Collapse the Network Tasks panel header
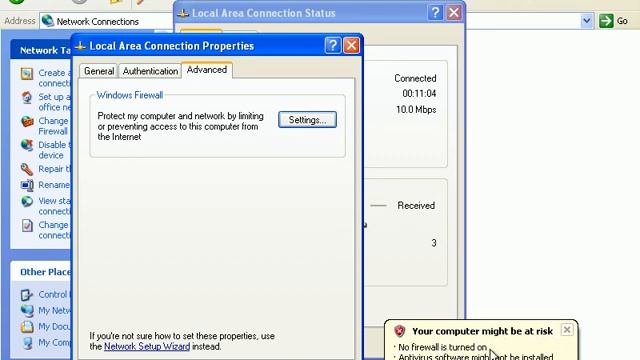Image resolution: width=640 pixels, height=360 pixels. point(41,50)
